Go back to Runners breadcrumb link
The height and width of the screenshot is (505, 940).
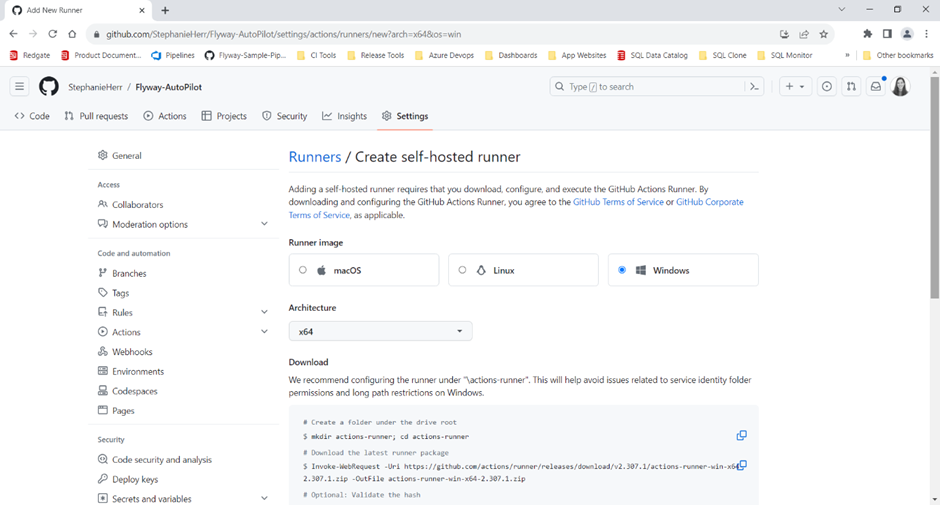tap(314, 157)
